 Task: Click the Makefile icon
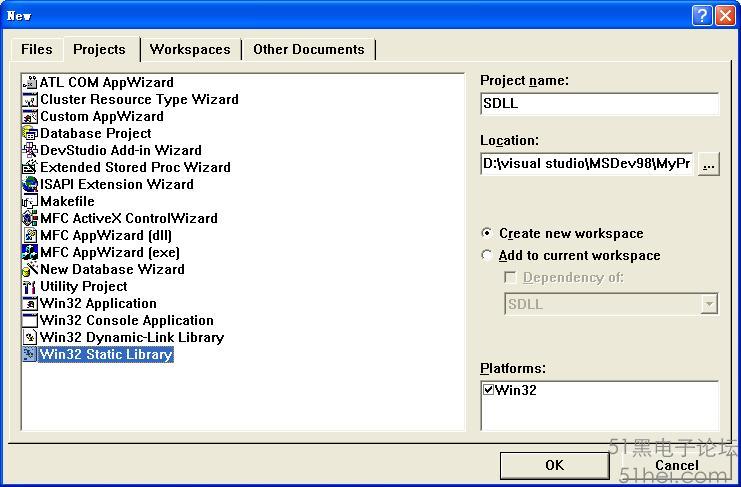click(30, 201)
